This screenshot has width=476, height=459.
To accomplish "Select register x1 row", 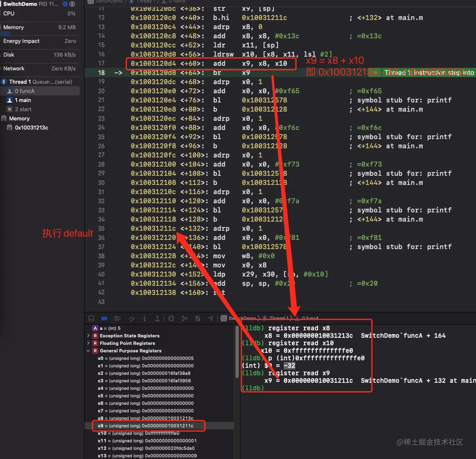I will tap(159, 366).
